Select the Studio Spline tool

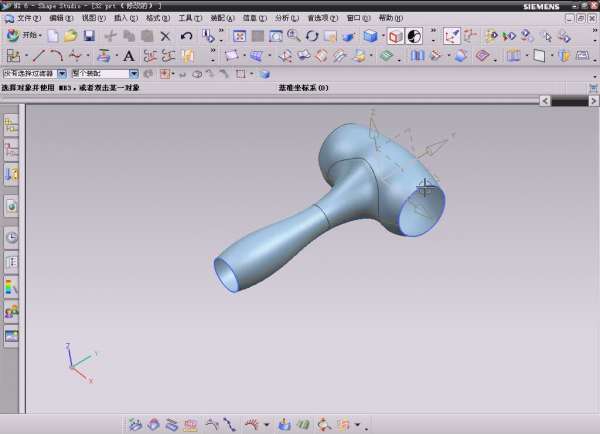[x=75, y=56]
